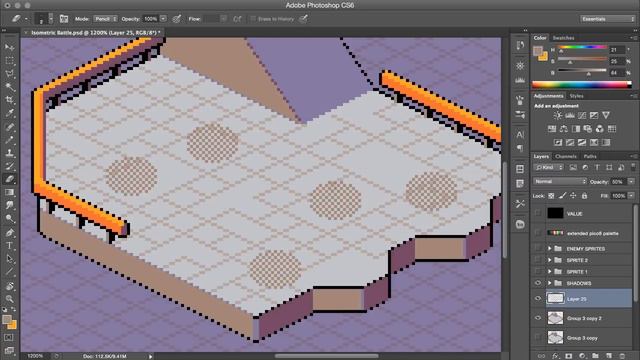640x360 pixels.
Task: Lock image pixels with brush icon
Action: [562, 196]
